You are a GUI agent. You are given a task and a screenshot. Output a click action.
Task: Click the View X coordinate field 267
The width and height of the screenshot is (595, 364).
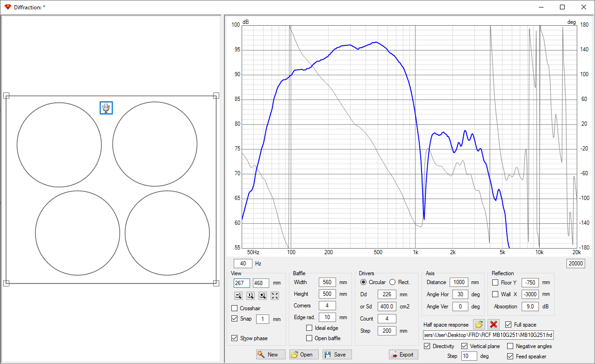point(242,283)
